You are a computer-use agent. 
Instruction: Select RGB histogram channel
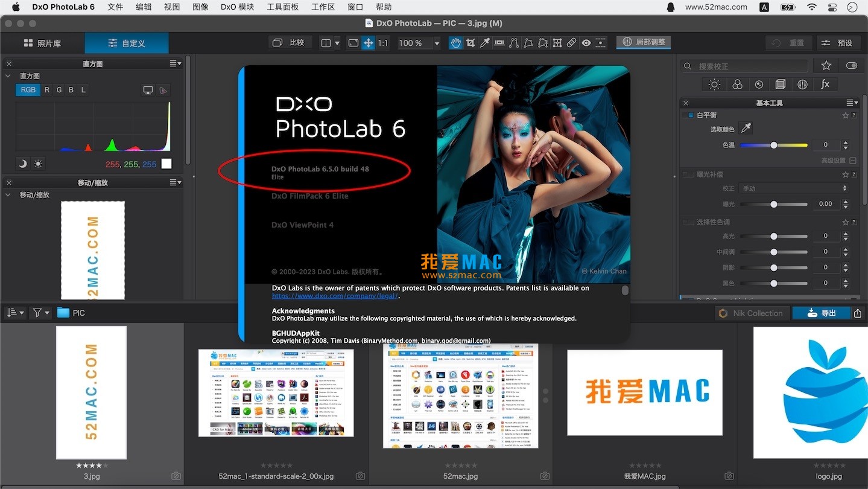click(x=28, y=89)
